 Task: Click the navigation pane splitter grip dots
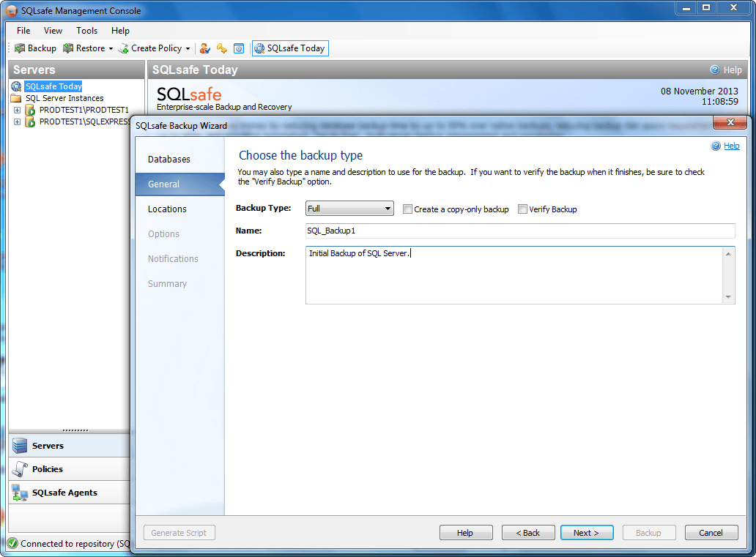[x=75, y=430]
